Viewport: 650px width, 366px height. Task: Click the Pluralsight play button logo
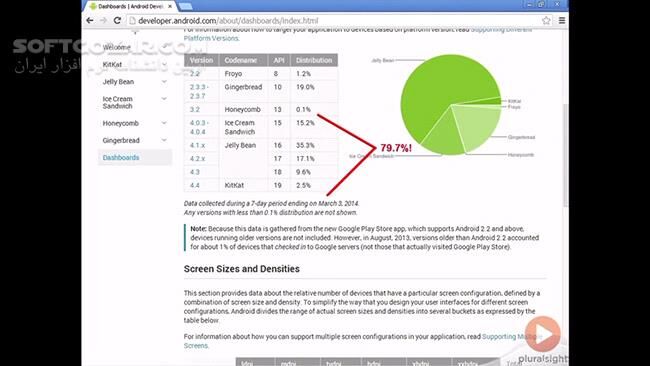point(543,334)
